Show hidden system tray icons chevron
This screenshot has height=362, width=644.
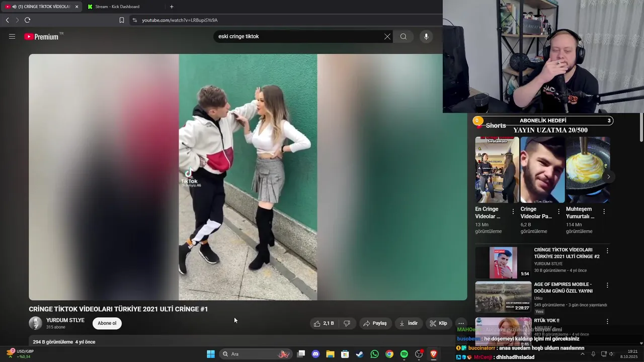[x=583, y=354]
